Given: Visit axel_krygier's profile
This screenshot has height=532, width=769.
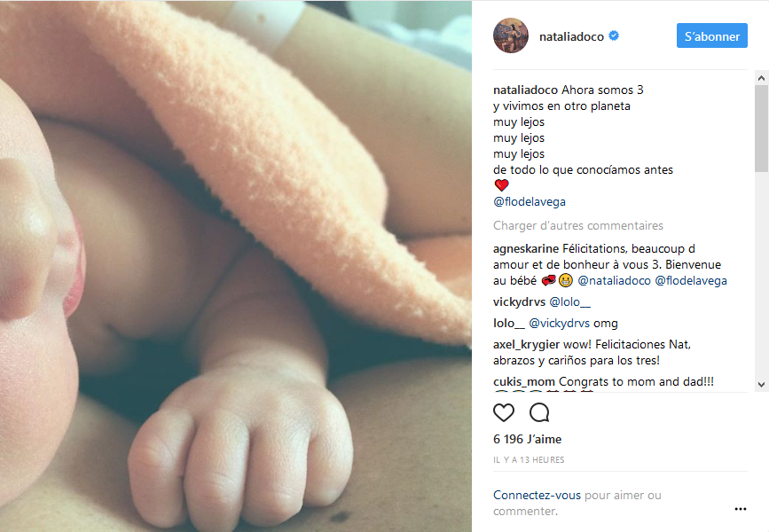Looking at the screenshot, I should pos(526,345).
